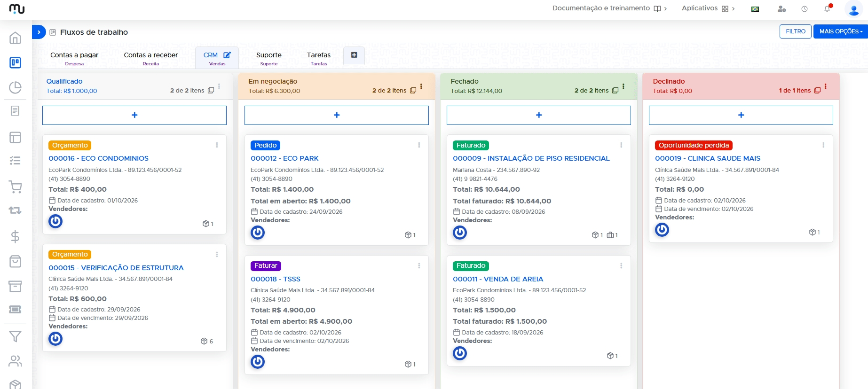Image resolution: width=868 pixels, height=389 pixels.
Task: Add new item to Fechado column
Action: click(x=539, y=115)
